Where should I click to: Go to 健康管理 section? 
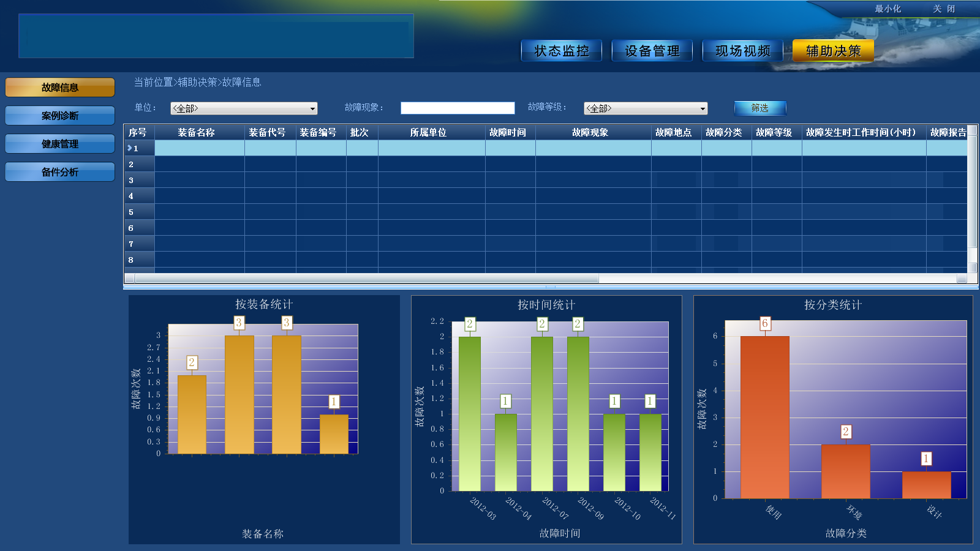tap(60, 144)
